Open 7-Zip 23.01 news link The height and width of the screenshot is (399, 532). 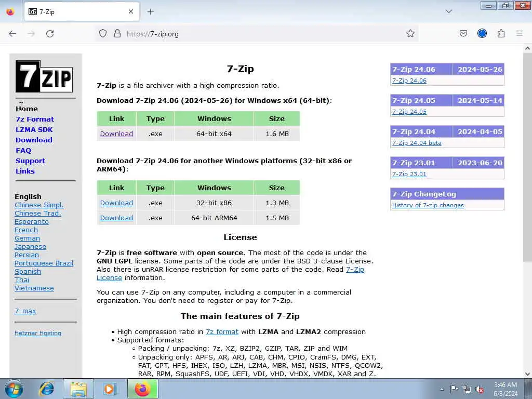click(x=409, y=174)
